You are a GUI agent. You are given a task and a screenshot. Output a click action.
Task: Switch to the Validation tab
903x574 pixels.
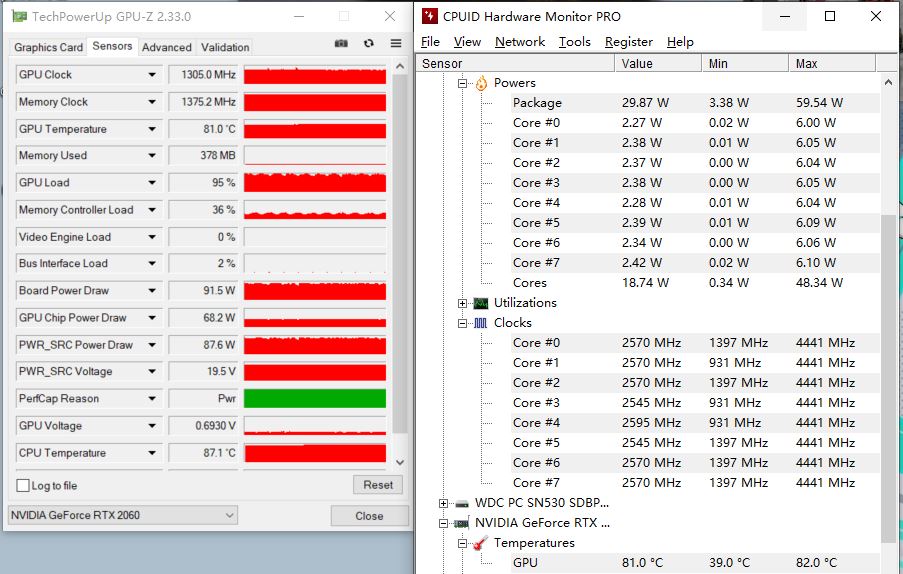(225, 47)
